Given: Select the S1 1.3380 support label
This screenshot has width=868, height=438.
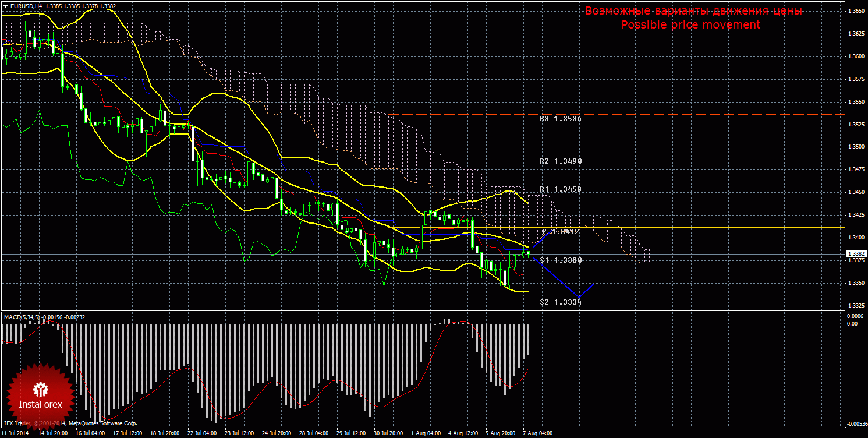Looking at the screenshot, I should click(x=560, y=260).
